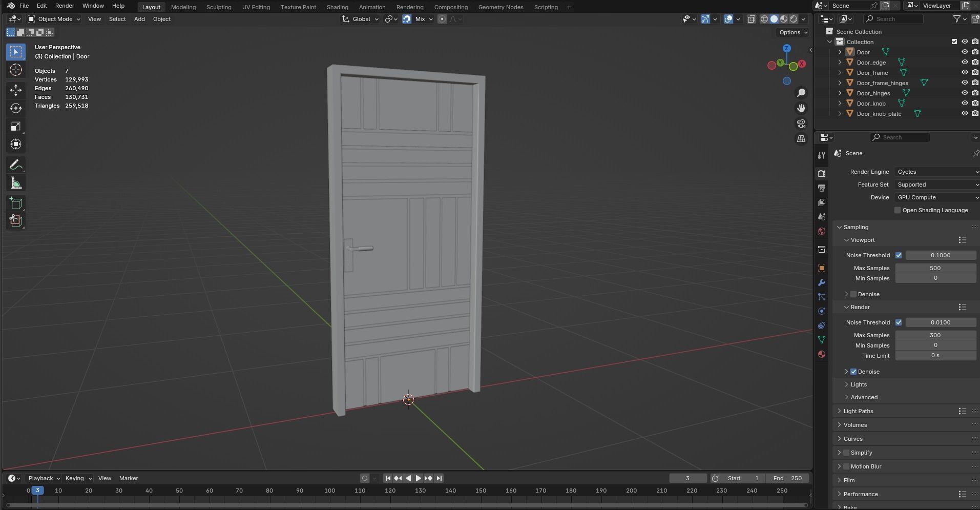Image resolution: width=980 pixels, height=510 pixels.
Task: Click the Blender logo menu
Action: point(11,6)
